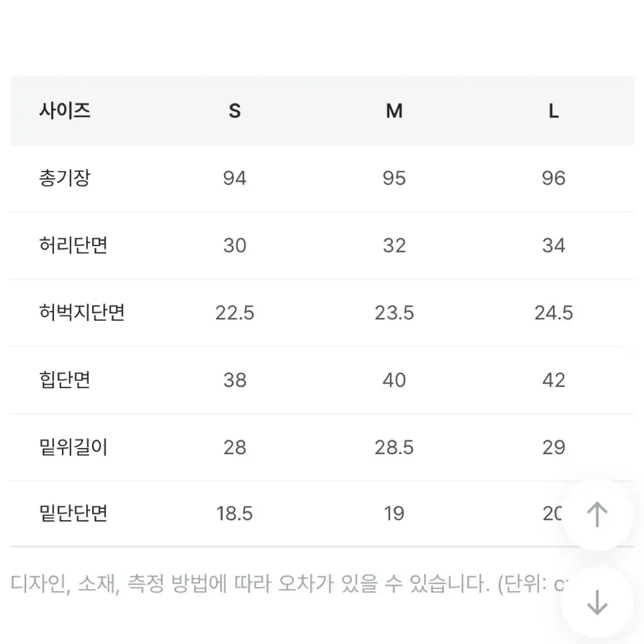Click the 힙단면 row label
Viewport: 644px width, 644px height.
(x=64, y=380)
